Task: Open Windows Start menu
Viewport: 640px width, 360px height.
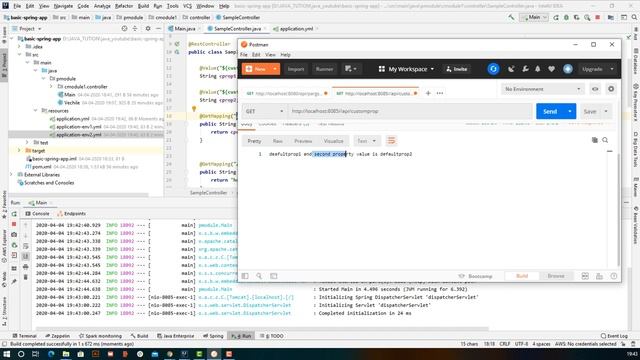Action: [6, 354]
